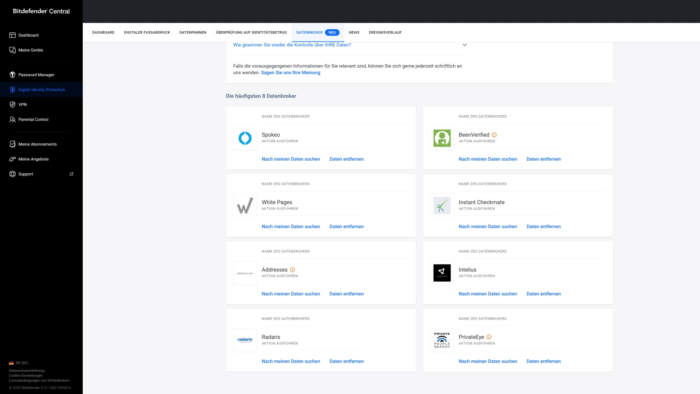Click info icon beside BeenVerified
Viewport: 700px width, 394px height.
pos(494,135)
